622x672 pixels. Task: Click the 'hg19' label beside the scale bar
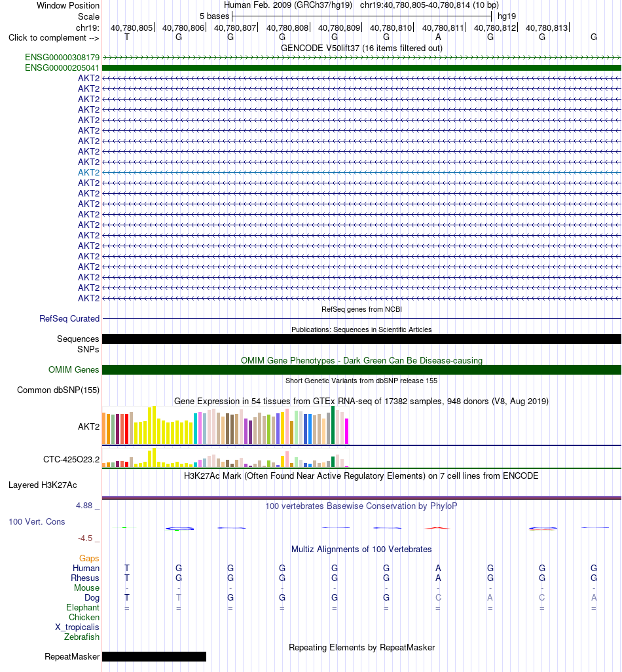[506, 16]
